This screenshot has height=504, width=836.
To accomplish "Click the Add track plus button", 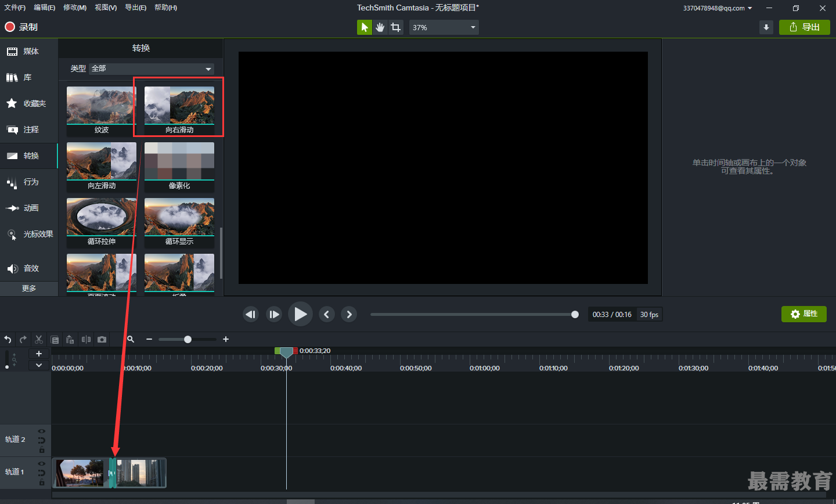I will (x=39, y=354).
